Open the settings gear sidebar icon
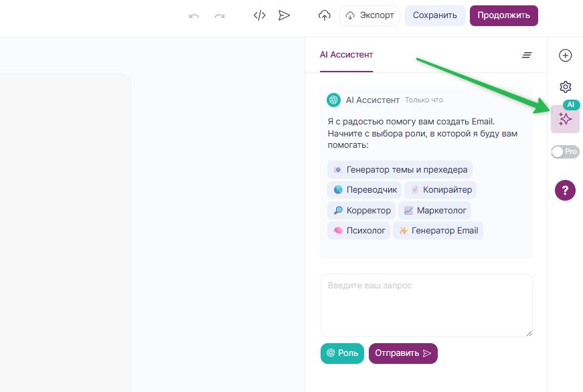Screen dimensions: 583x392 click(565, 86)
